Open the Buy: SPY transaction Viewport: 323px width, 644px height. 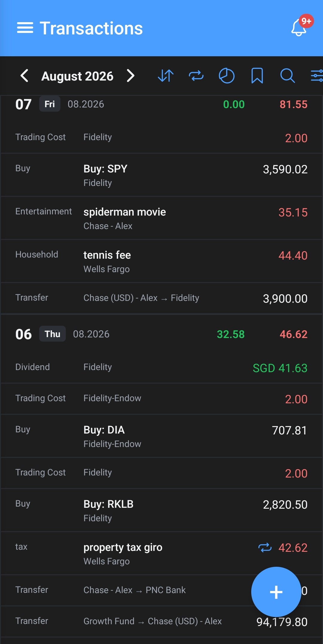pyautogui.click(x=161, y=175)
